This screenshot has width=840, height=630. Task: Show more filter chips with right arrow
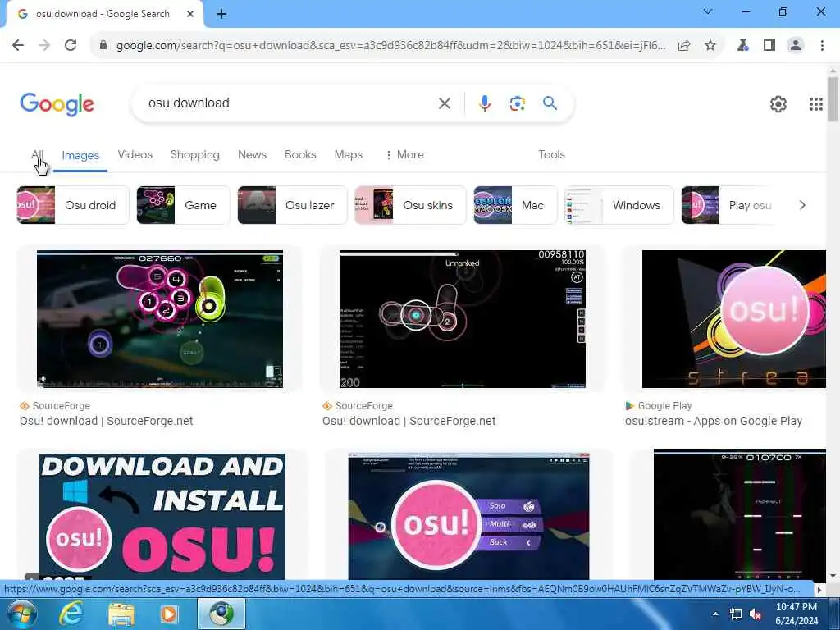(802, 205)
